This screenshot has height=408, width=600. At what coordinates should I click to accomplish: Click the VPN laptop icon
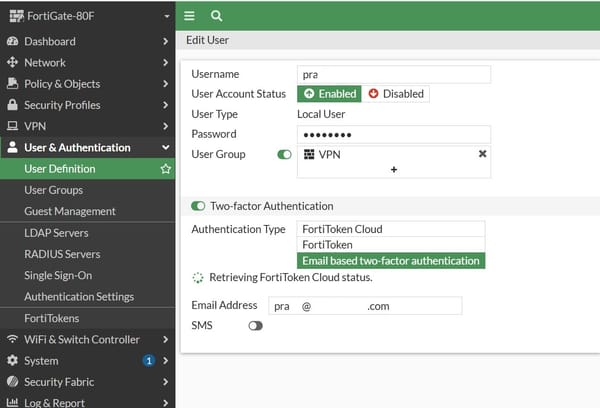tap(12, 126)
